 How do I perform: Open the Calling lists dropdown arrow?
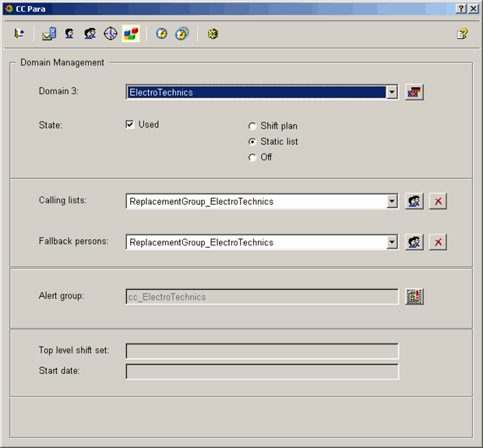coord(392,201)
